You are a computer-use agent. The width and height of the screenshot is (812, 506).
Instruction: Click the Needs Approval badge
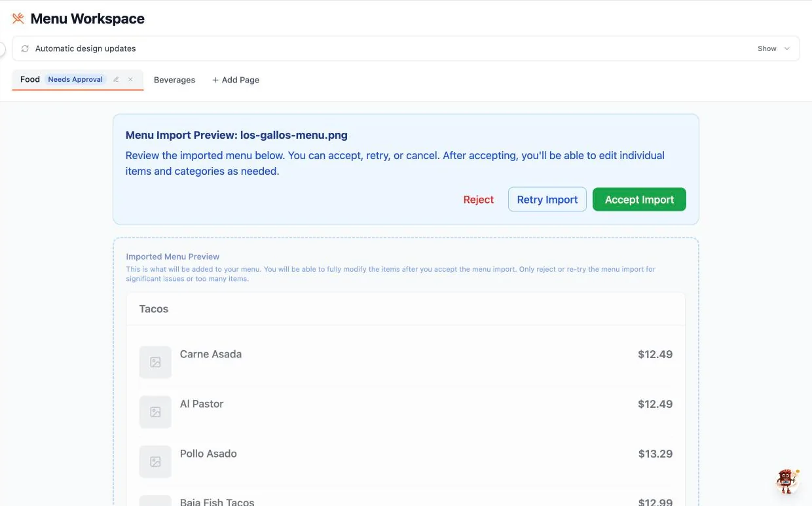tap(75, 79)
